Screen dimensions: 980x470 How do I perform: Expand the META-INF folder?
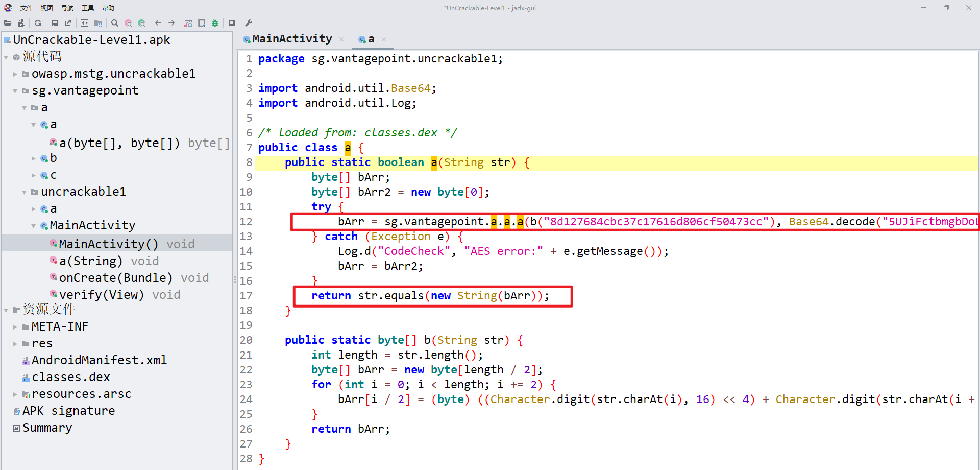point(15,327)
